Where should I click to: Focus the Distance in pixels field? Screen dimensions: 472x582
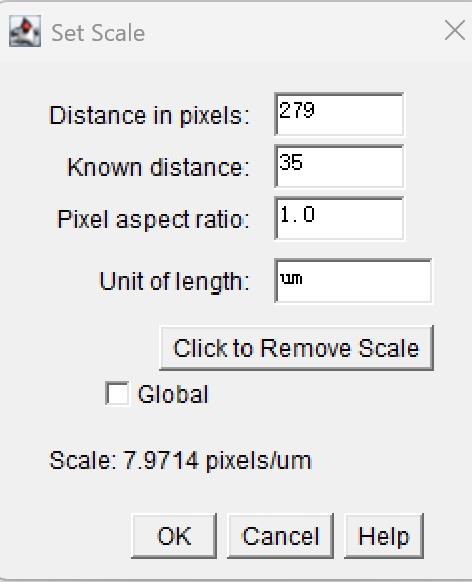(x=339, y=114)
